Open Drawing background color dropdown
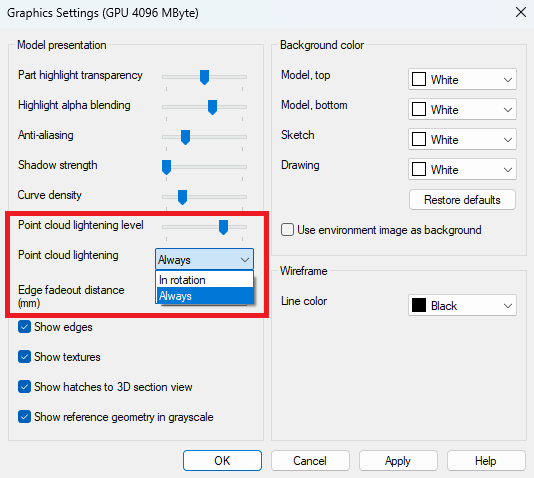 [x=462, y=169]
